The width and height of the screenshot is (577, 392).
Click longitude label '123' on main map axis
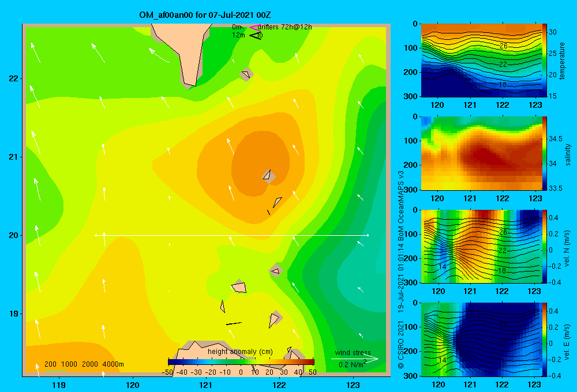pyautogui.click(x=353, y=385)
